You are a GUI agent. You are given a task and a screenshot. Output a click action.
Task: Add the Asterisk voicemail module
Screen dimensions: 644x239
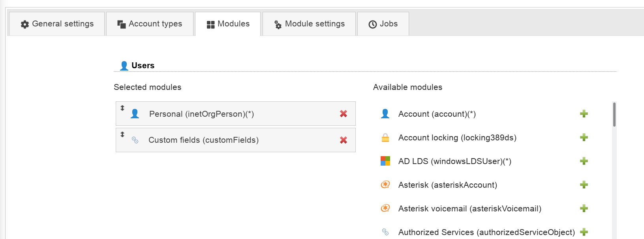[584, 209]
